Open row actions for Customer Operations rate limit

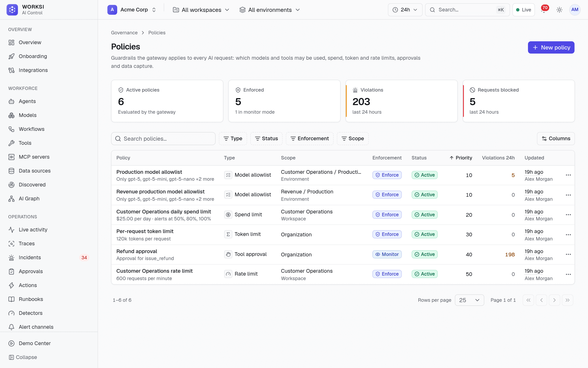click(568, 274)
